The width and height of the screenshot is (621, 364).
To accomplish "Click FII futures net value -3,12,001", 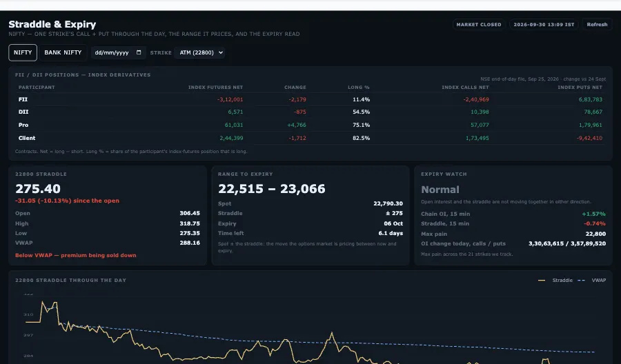I will coord(230,100).
